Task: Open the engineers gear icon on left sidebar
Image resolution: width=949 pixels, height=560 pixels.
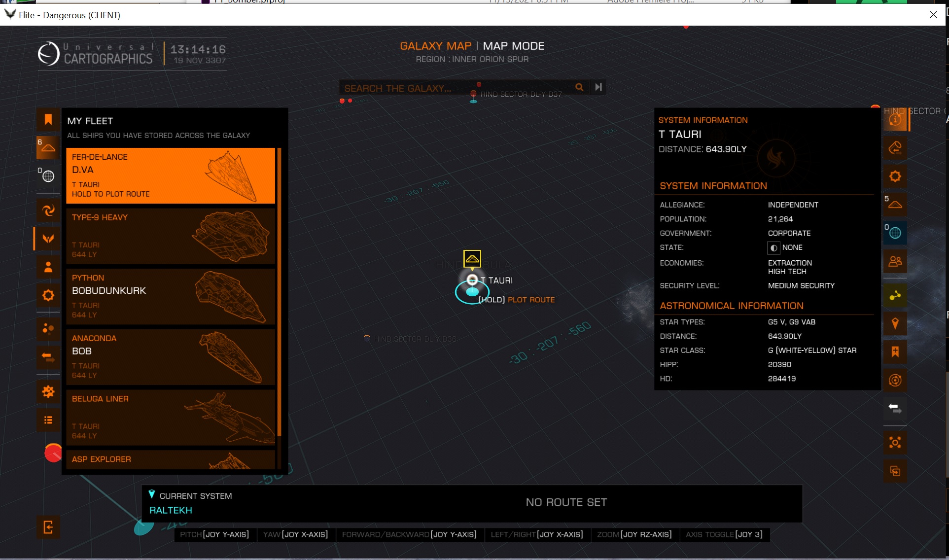Action: [x=48, y=295]
